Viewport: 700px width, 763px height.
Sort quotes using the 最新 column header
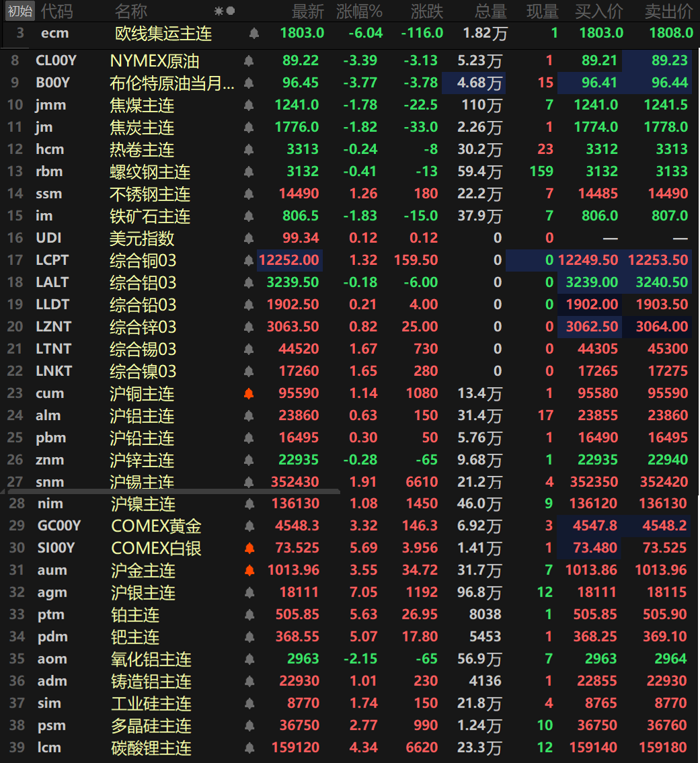[x=307, y=11]
